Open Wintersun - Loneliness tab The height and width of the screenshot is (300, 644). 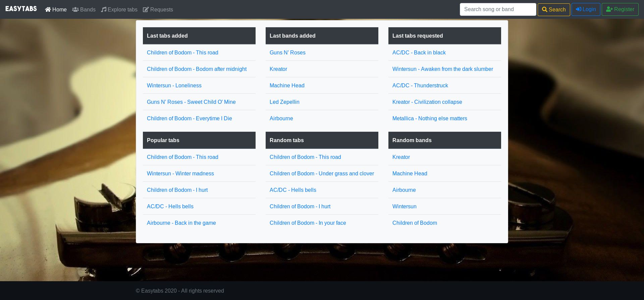point(174,85)
